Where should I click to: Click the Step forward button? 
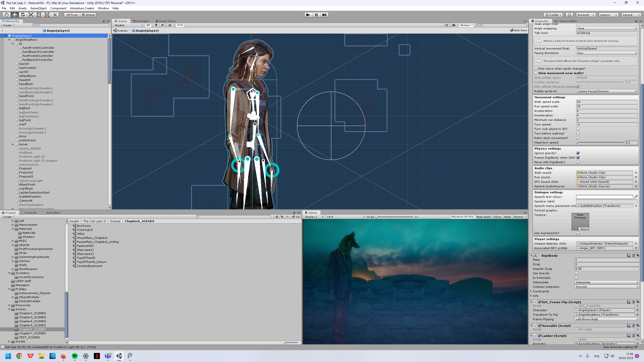324,15
